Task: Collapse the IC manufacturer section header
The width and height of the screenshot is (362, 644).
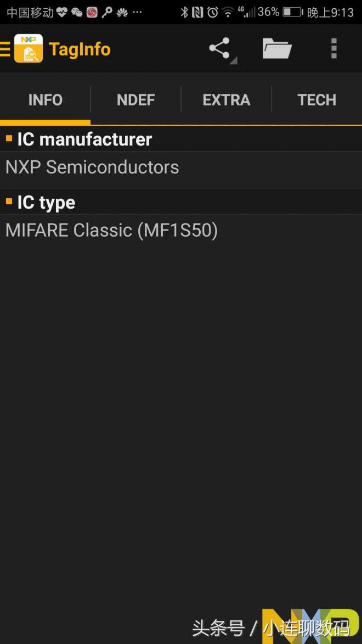Action: (x=82, y=139)
